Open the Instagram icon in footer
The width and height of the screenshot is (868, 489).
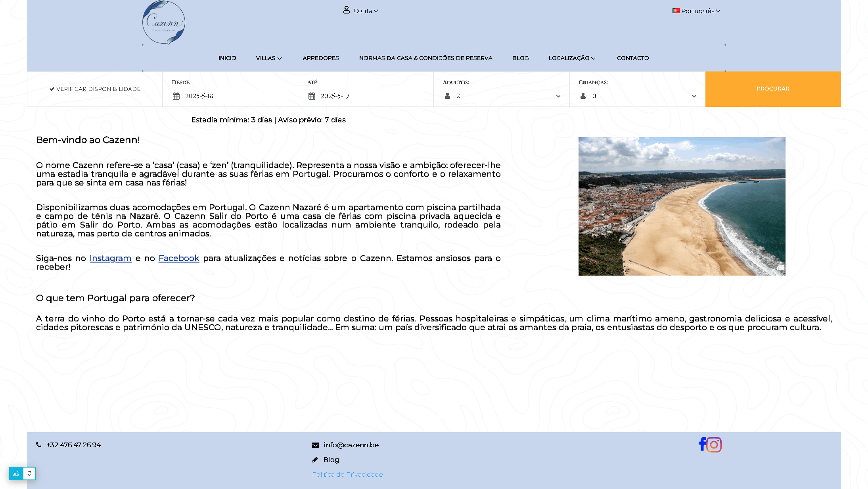(714, 445)
